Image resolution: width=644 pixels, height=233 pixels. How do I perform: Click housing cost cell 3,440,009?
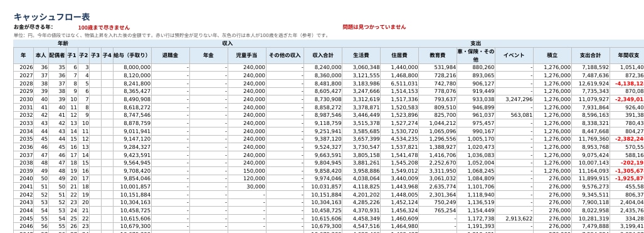point(399,179)
